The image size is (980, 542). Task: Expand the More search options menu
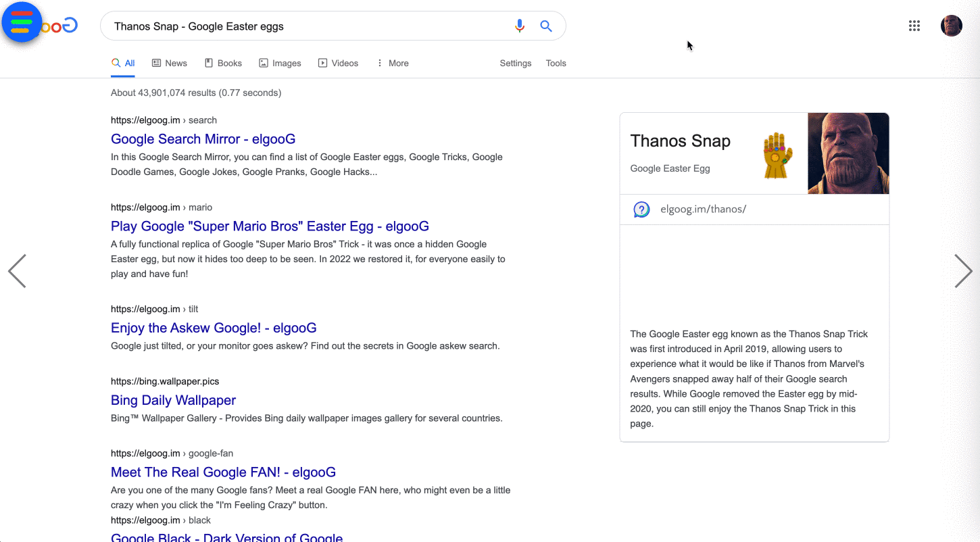coord(392,64)
